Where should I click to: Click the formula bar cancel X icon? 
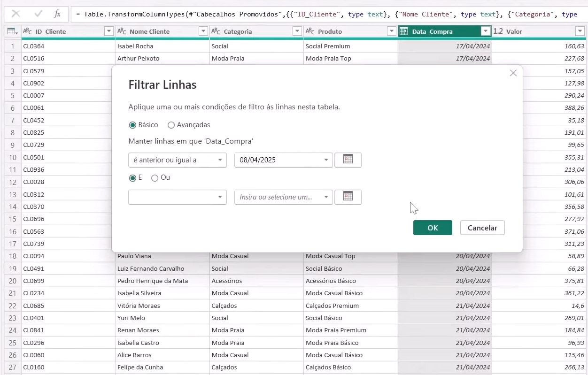[x=16, y=14]
